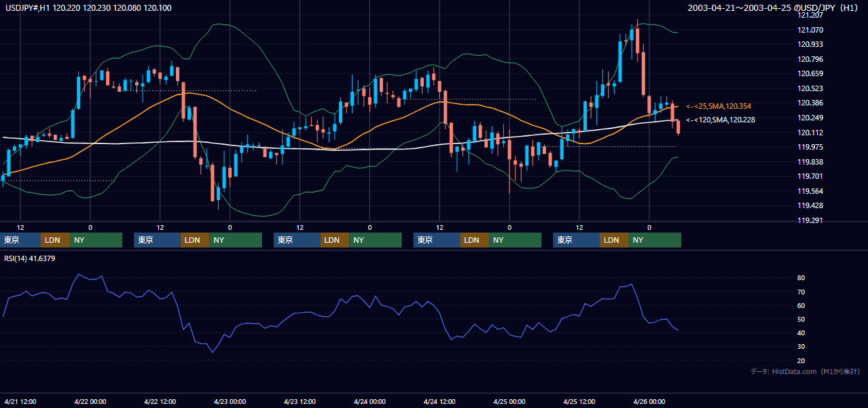868x408 pixels.
Task: Select the RSI(14) 41.6379 indicator label
Action: (30, 258)
